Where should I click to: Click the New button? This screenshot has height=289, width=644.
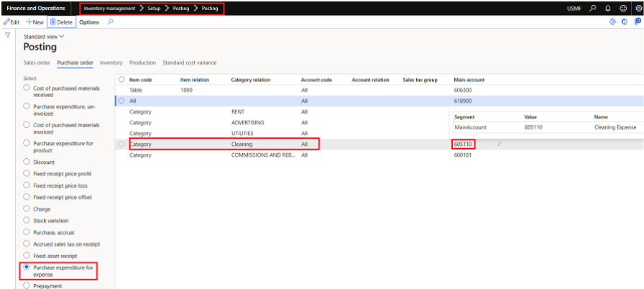34,22
